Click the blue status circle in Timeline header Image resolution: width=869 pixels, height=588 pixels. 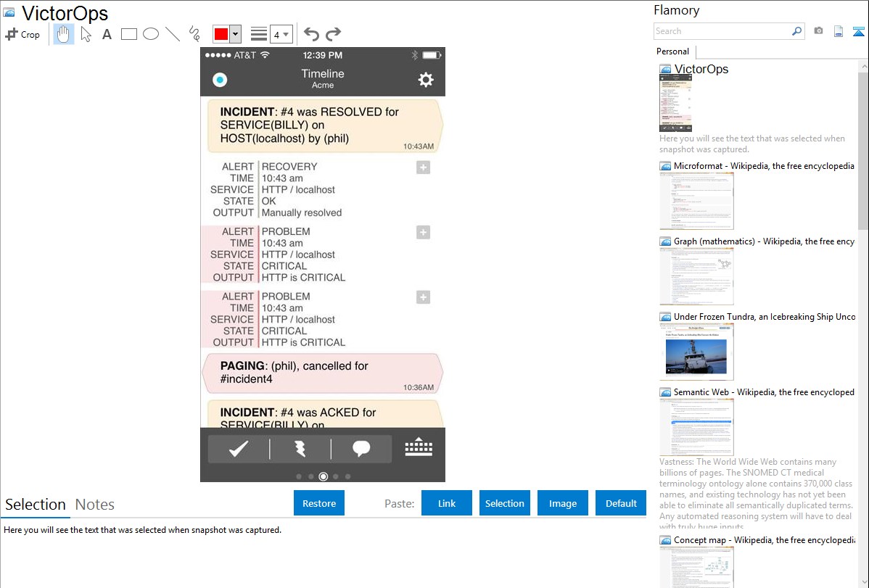click(x=220, y=80)
